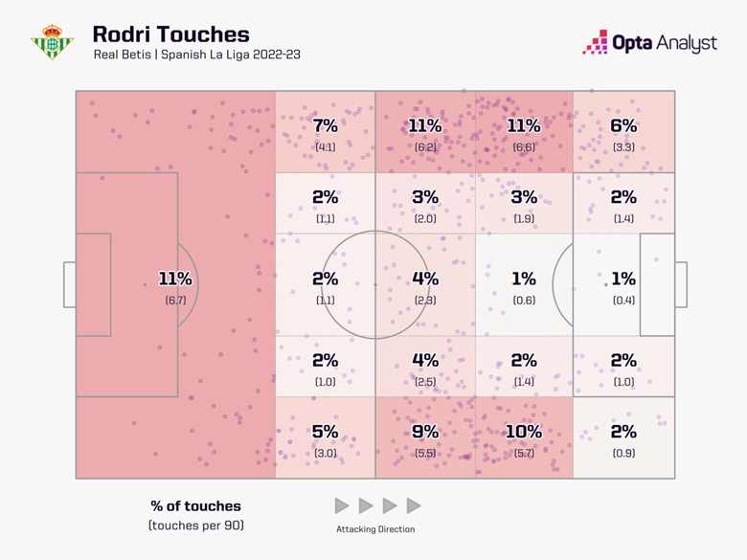
Task: Select the 10% (5.7) zone
Action: (x=524, y=438)
